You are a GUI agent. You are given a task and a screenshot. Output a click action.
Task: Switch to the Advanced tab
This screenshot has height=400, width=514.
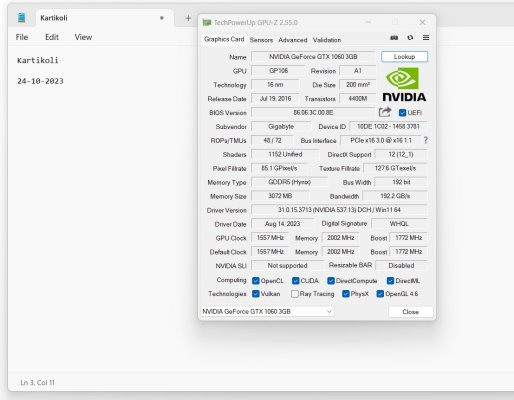point(293,40)
